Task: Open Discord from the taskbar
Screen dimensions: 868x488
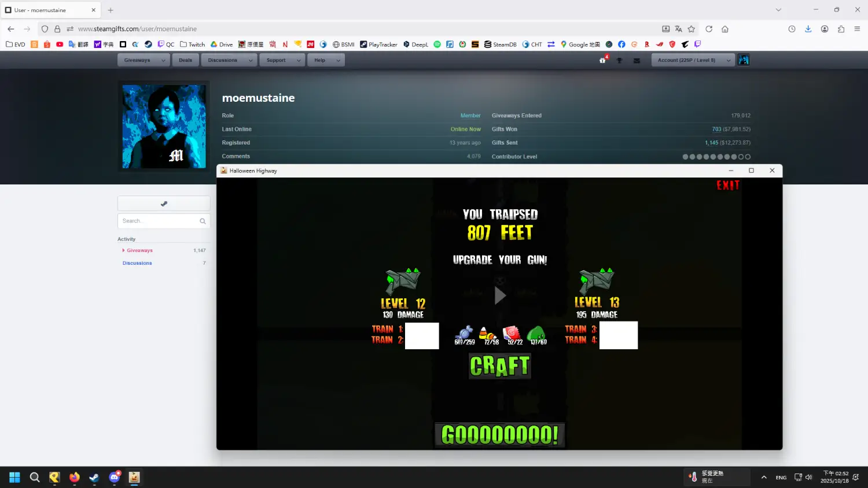Action: [115, 478]
